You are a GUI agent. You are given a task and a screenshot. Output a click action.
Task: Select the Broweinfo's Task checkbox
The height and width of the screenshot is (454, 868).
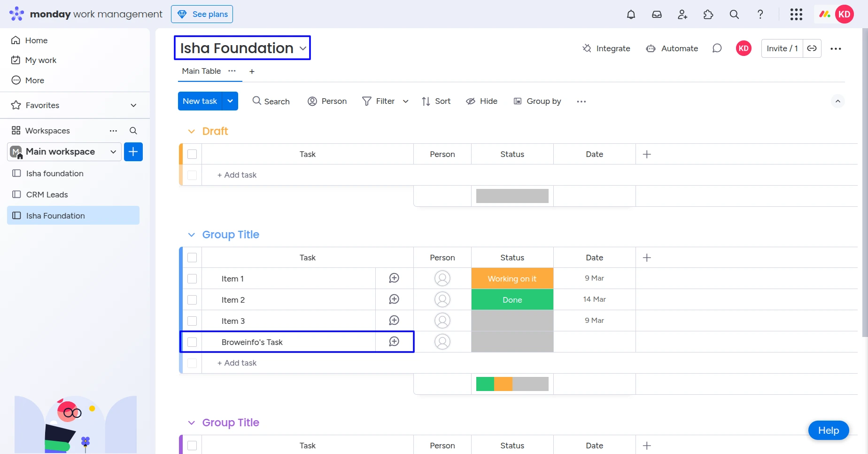(x=192, y=342)
